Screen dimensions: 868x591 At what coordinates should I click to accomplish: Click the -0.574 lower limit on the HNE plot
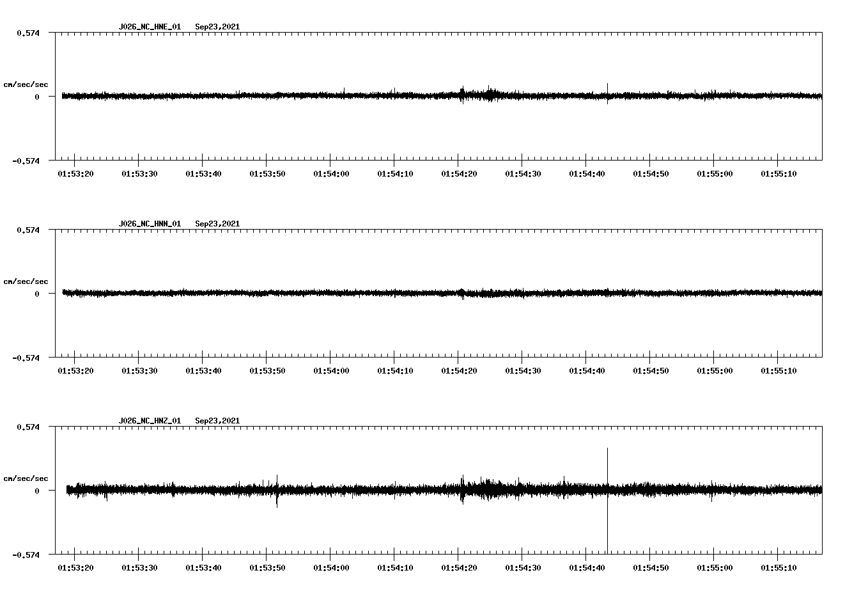point(26,161)
